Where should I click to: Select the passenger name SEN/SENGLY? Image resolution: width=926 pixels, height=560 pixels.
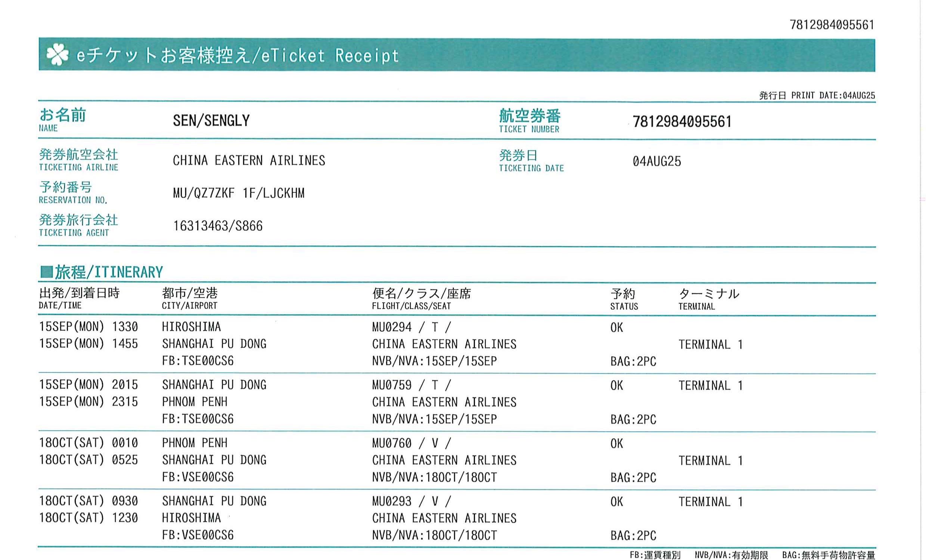[x=211, y=121]
